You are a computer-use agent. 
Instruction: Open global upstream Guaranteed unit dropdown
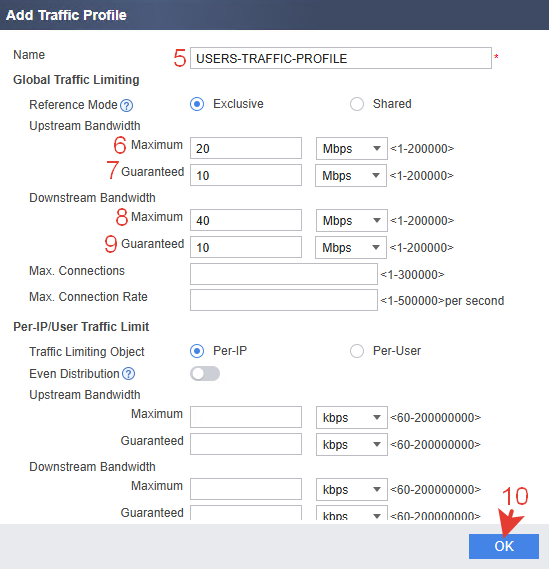coord(351,176)
